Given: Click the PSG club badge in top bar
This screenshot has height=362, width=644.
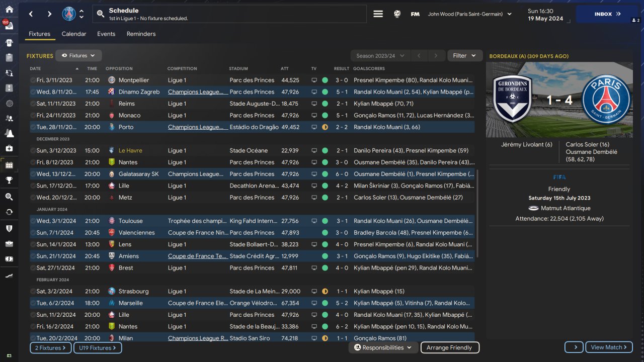Looking at the screenshot, I should click(69, 14).
